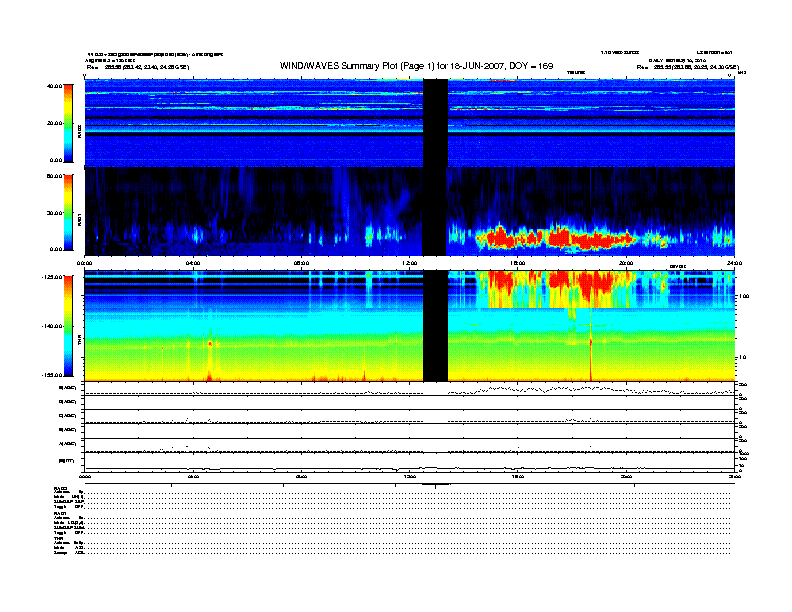Viewport: 792px width, 612px height.
Task: Select the RAD2 color scale bar
Action: pos(68,123)
